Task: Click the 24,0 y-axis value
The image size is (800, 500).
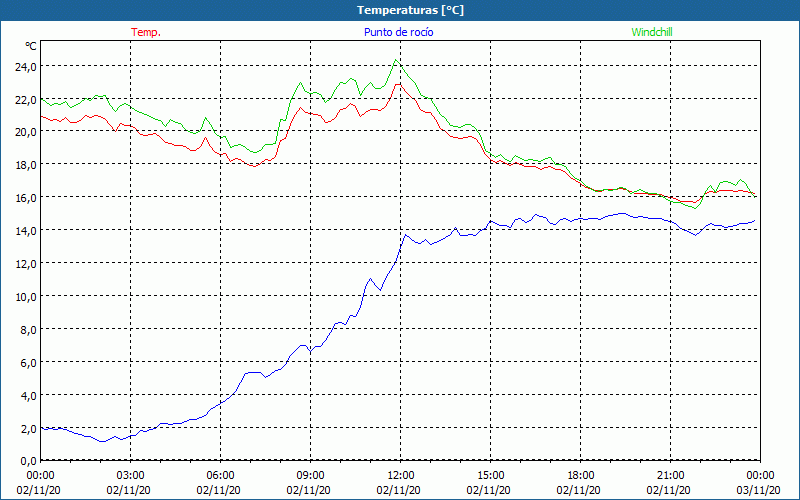Action: click(x=26, y=66)
